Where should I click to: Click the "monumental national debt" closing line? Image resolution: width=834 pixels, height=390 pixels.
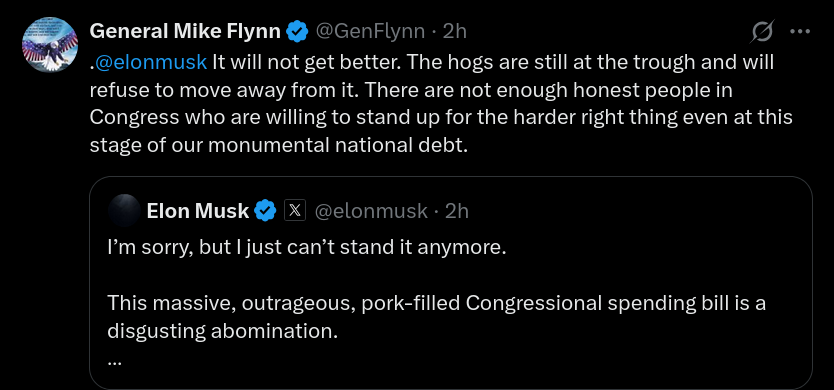coord(279,145)
